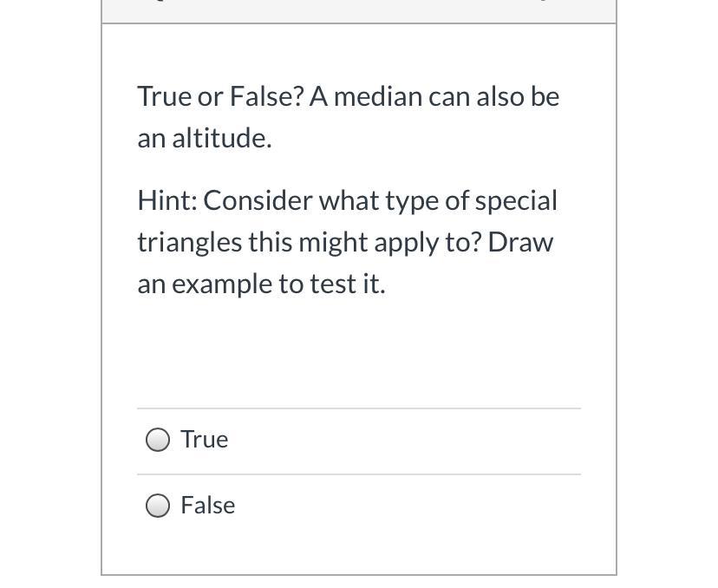
Task: Click the word "example" in the hint
Action: click(222, 284)
